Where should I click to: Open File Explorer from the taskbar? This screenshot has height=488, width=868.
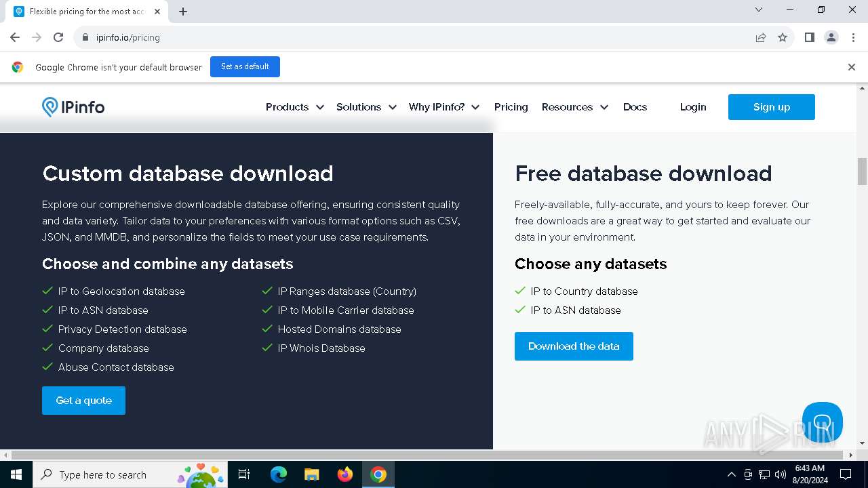pyautogui.click(x=311, y=474)
